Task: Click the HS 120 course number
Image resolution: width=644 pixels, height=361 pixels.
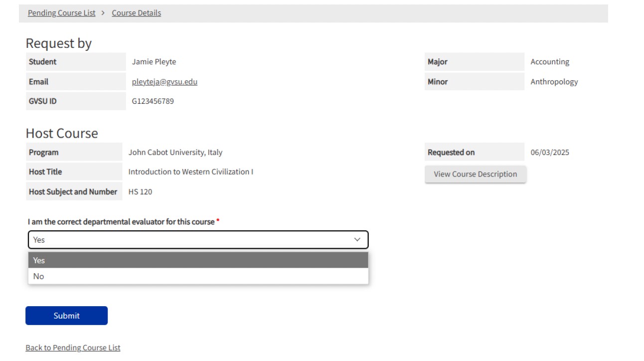Action: pos(140,191)
